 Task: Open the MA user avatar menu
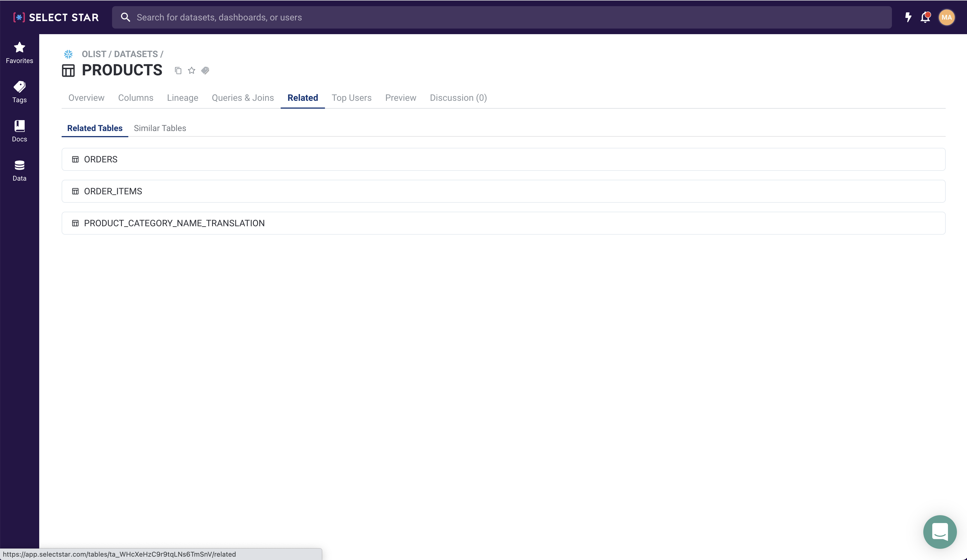pyautogui.click(x=946, y=17)
